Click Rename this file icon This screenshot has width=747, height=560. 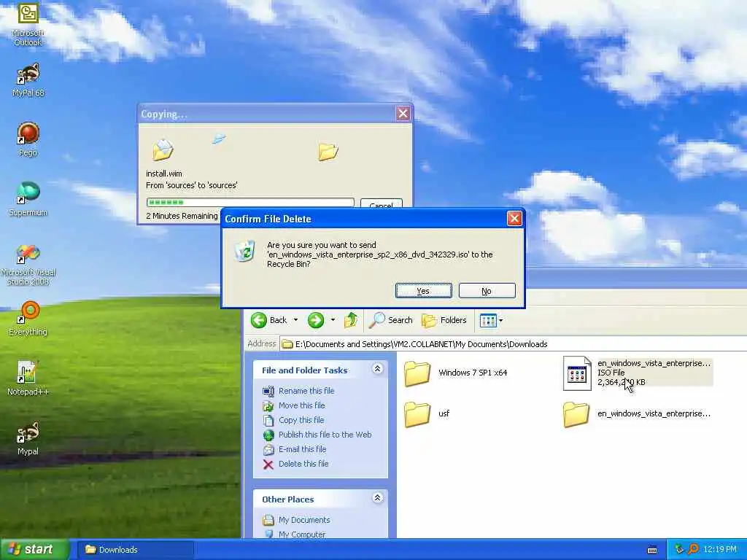(268, 391)
